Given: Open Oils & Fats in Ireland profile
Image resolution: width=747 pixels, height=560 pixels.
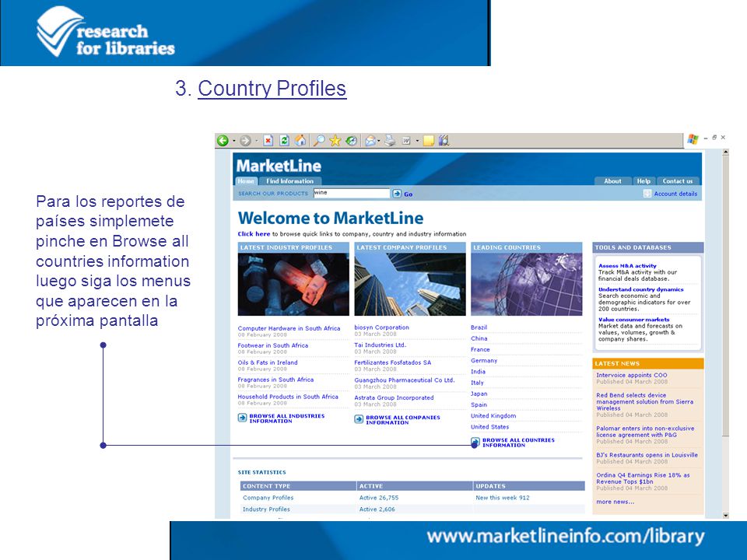Looking at the screenshot, I should [x=268, y=362].
